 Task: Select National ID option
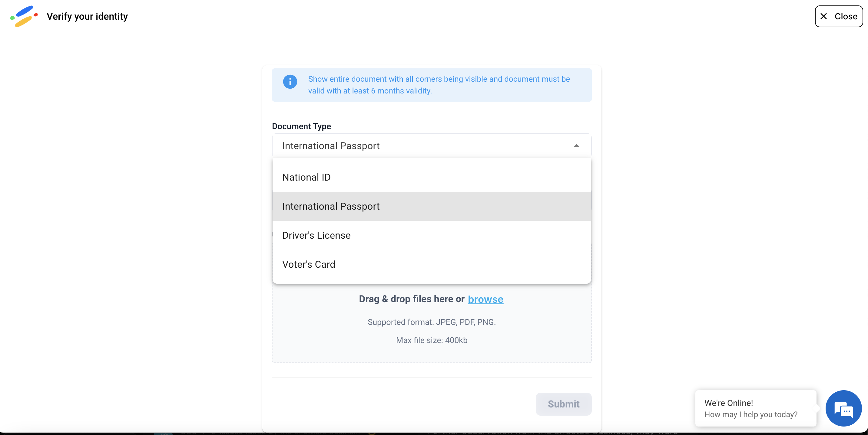point(432,177)
